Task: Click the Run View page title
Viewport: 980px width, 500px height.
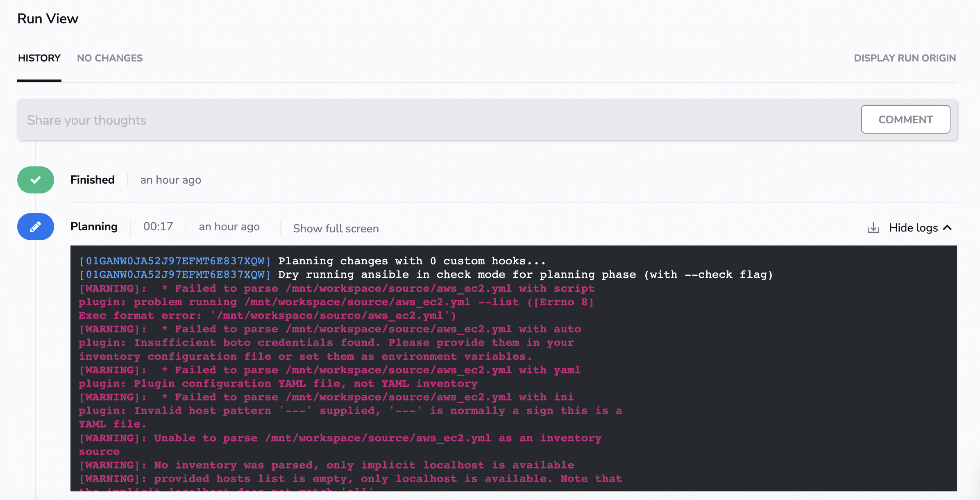Action: click(x=48, y=18)
